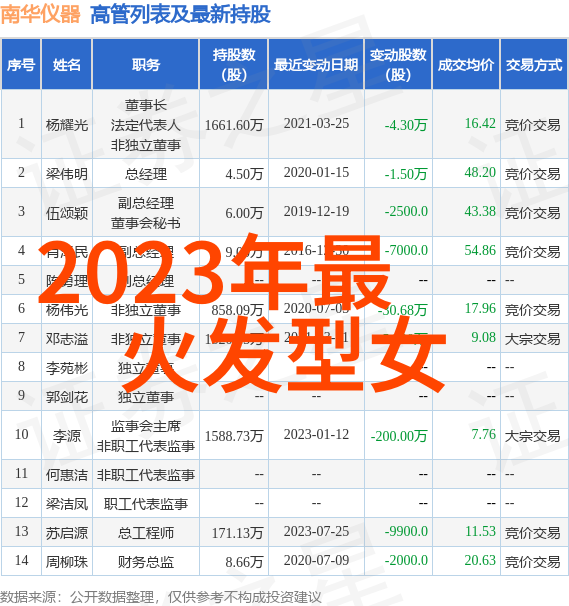Select the change value -4.30万
Viewport: 569px width, 606px height.
click(x=406, y=124)
